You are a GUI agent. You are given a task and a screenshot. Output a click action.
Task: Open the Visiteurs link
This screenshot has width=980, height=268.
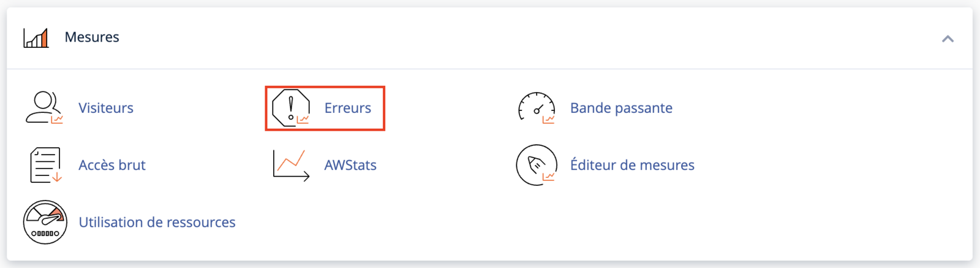click(106, 108)
